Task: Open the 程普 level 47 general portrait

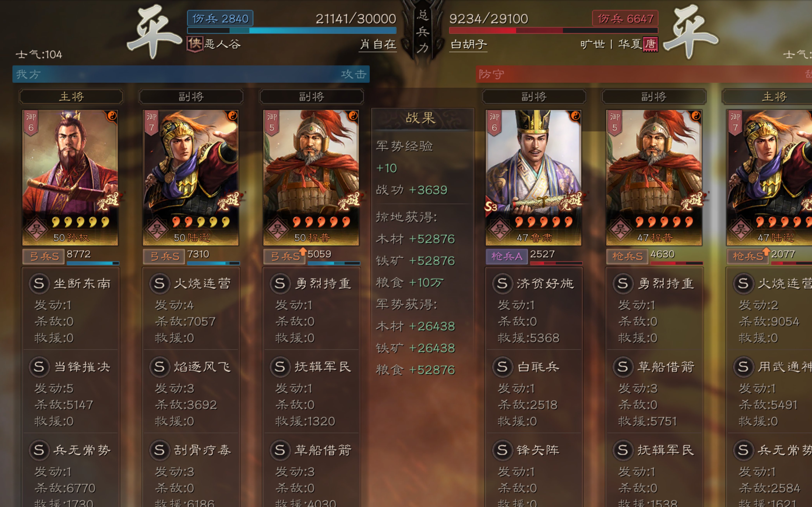Action: click(x=654, y=178)
